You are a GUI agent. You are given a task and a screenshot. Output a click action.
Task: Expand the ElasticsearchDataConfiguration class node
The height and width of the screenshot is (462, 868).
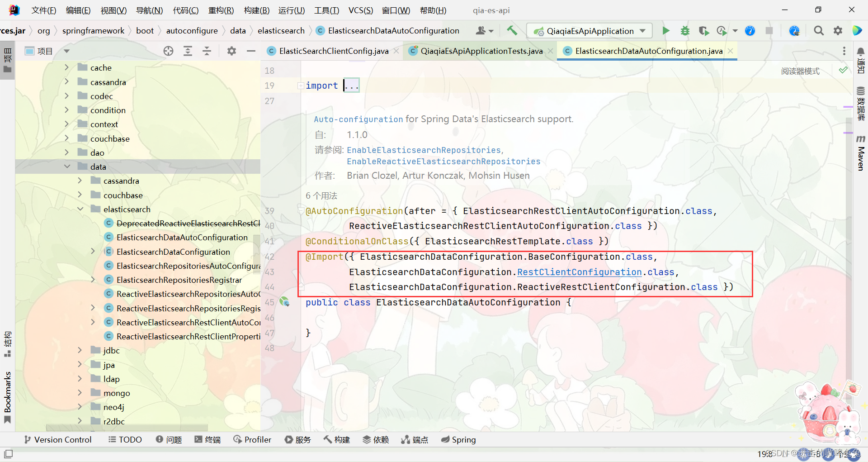click(x=93, y=251)
